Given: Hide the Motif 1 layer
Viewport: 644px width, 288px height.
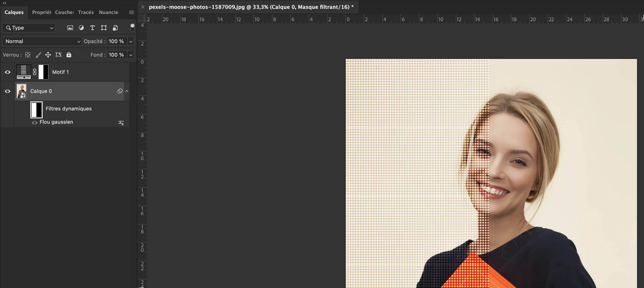Looking at the screenshot, I should point(7,72).
